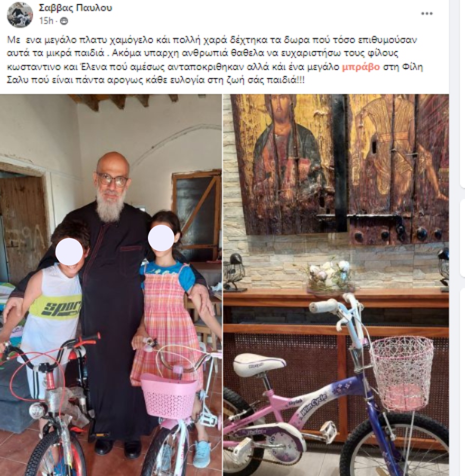Click the highlighted red μπράβο word

click(361, 67)
